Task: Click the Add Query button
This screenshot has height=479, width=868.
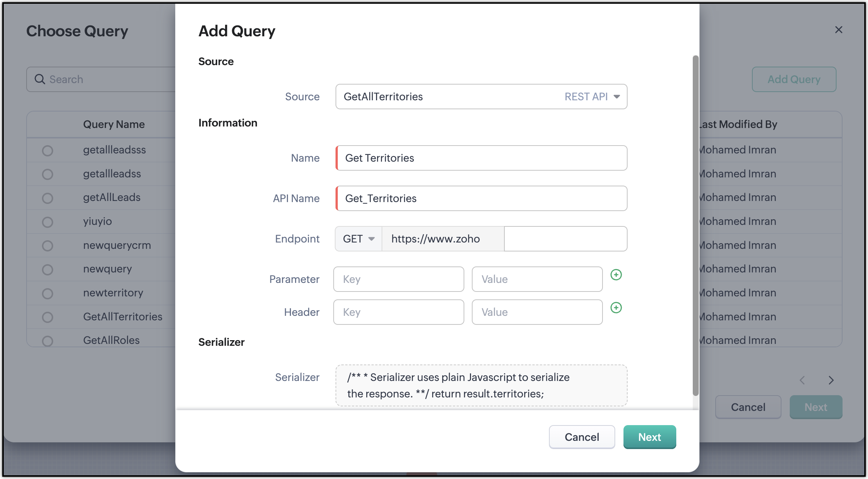Action: point(794,79)
